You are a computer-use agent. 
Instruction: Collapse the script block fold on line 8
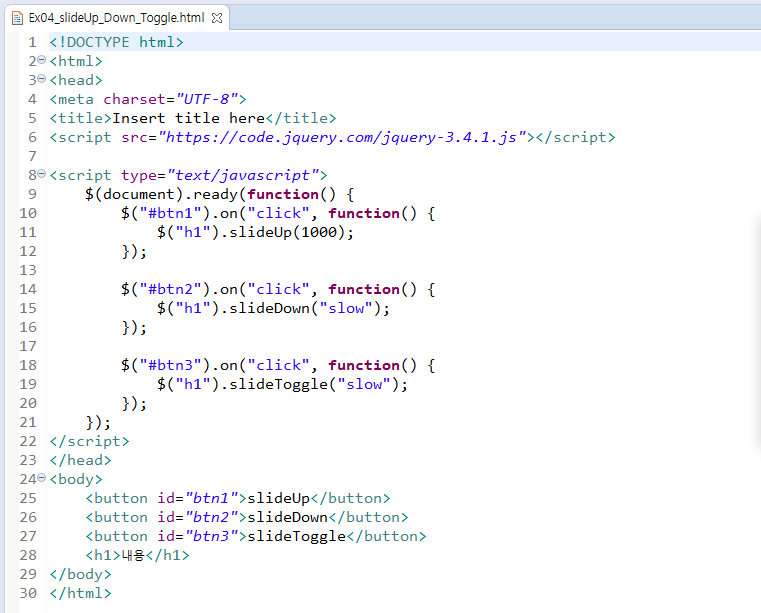pos(42,174)
